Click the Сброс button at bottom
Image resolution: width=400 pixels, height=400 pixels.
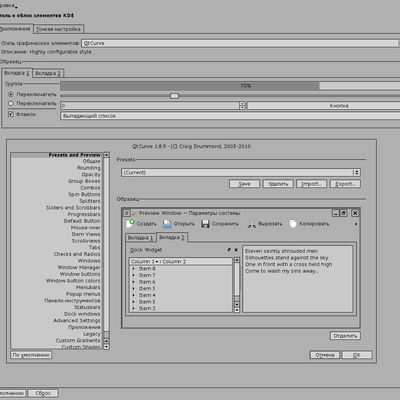43,393
